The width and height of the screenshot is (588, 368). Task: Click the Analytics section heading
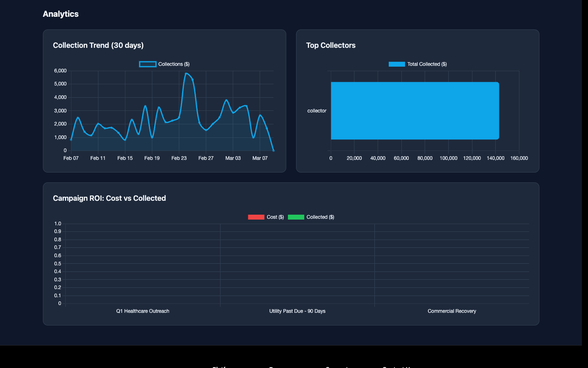pyautogui.click(x=61, y=14)
